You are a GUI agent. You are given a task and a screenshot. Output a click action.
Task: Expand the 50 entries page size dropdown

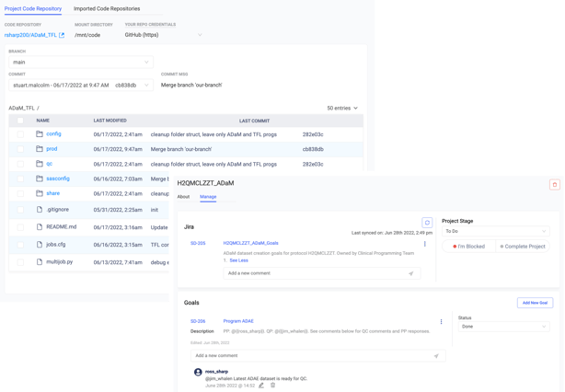click(x=342, y=109)
